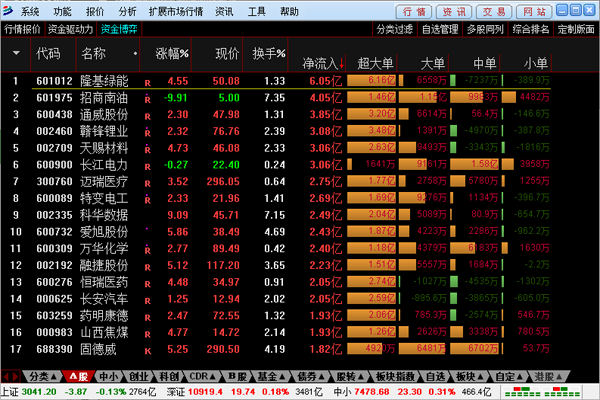
Task: Expand the 分类 tab dropdown at bottom
Action: pyautogui.click(x=54, y=376)
